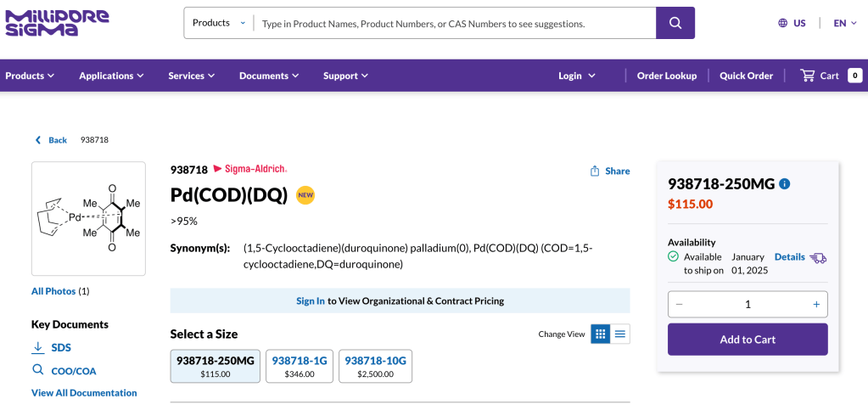Viewport: 868px width, 410px height.
Task: Switch to list view for sizes
Action: pyautogui.click(x=620, y=334)
